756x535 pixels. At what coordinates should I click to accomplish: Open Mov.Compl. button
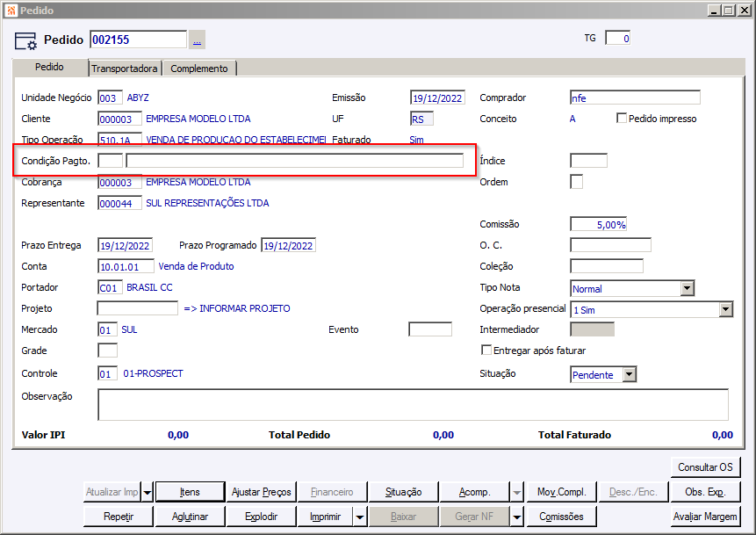[x=562, y=492]
